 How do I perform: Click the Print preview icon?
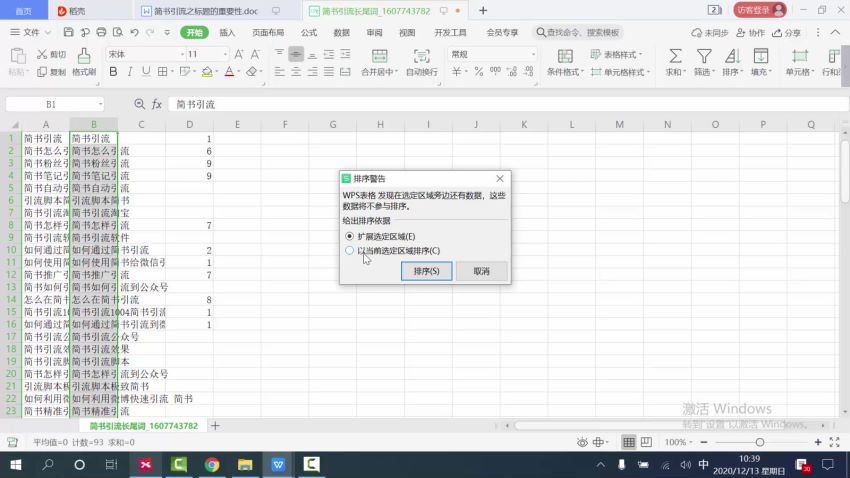tap(118, 33)
